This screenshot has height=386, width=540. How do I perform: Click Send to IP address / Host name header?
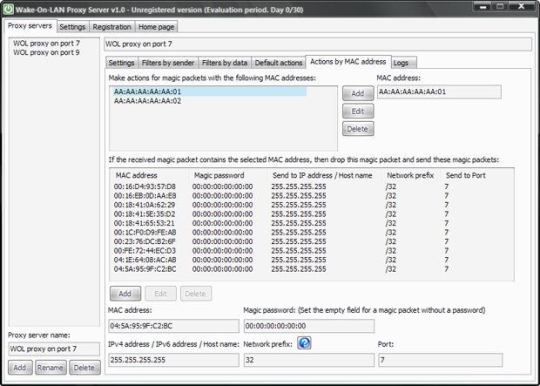coord(322,175)
